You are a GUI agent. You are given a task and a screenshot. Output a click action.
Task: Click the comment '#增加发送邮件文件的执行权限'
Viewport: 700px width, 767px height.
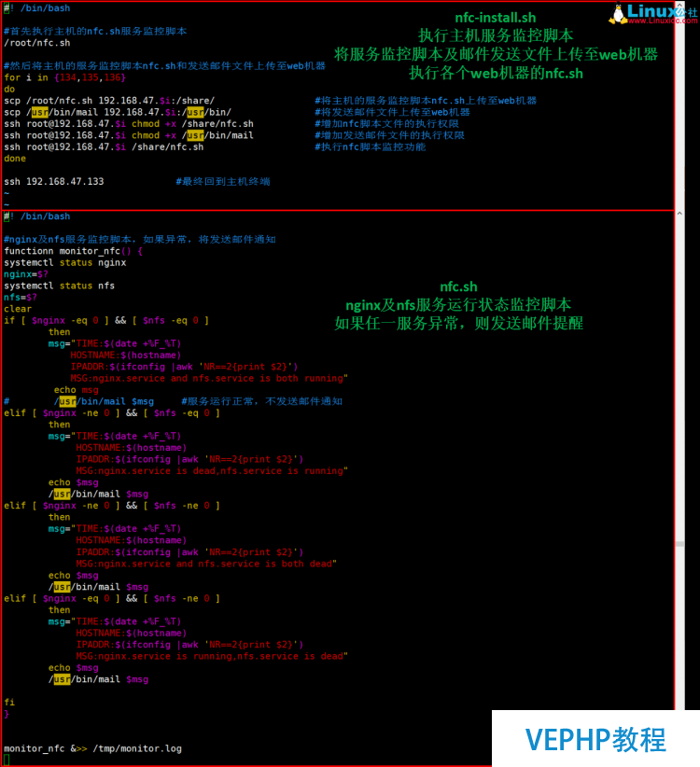coord(389,135)
